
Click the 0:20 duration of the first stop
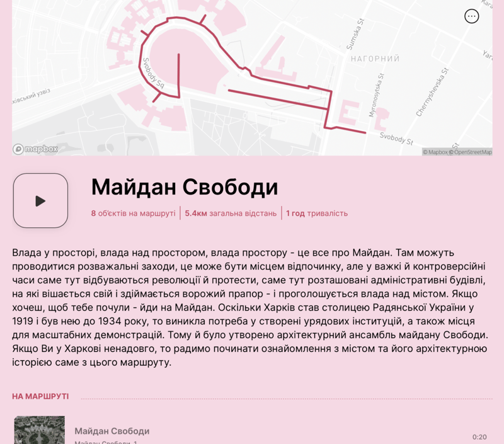coord(479,437)
